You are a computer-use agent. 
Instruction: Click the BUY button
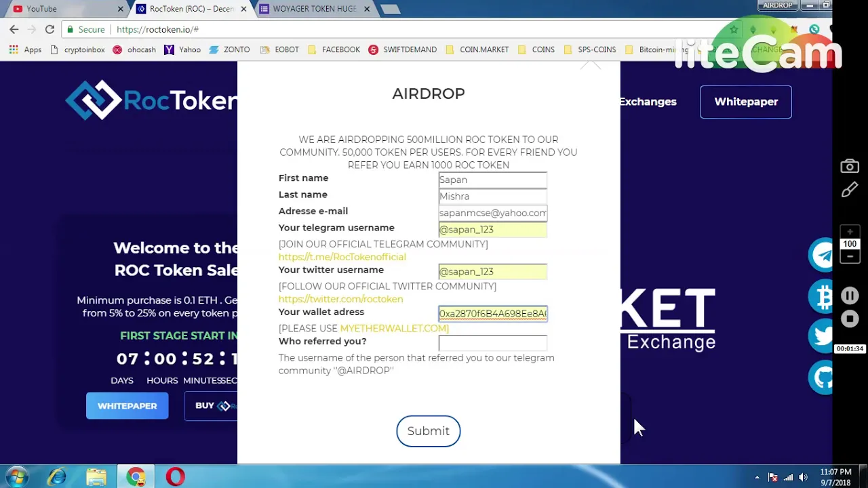coord(210,406)
